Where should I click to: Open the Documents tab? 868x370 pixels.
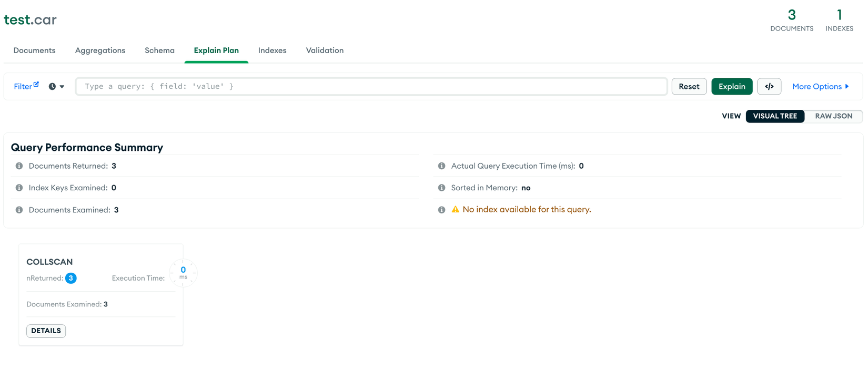point(35,50)
